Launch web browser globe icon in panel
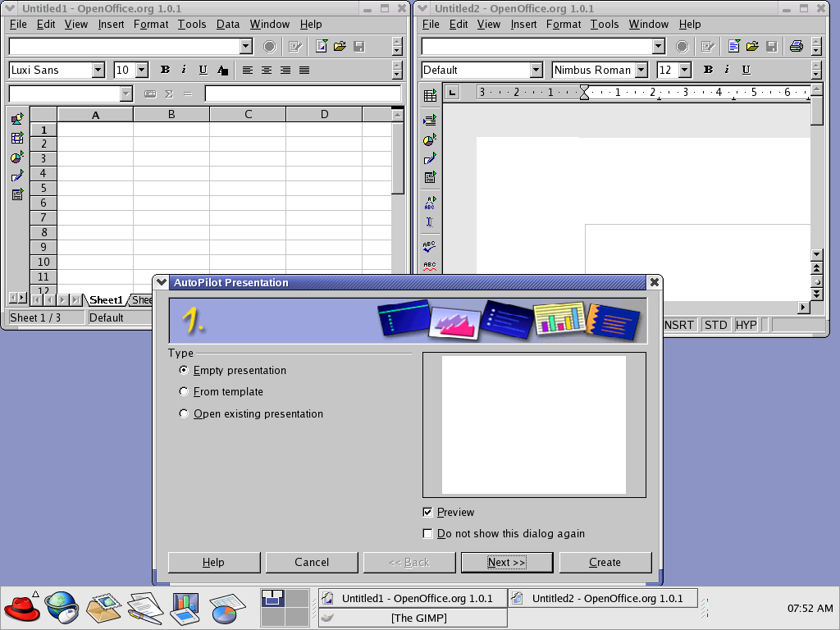 [x=62, y=608]
